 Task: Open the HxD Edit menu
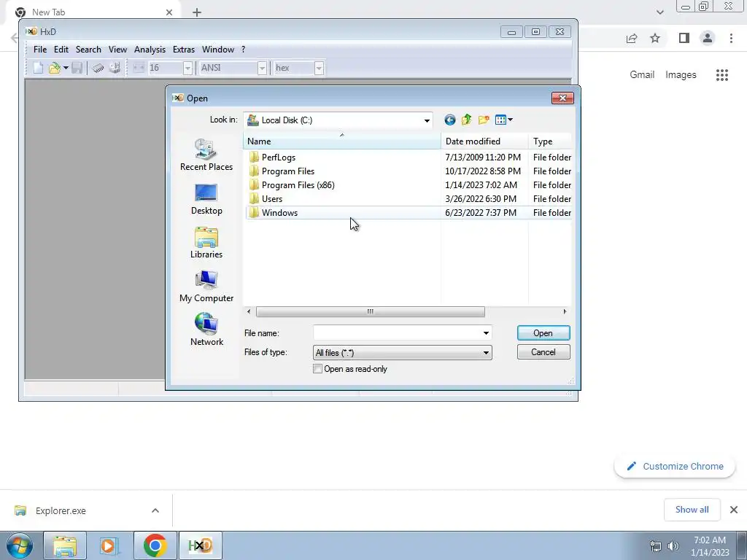[x=61, y=50]
